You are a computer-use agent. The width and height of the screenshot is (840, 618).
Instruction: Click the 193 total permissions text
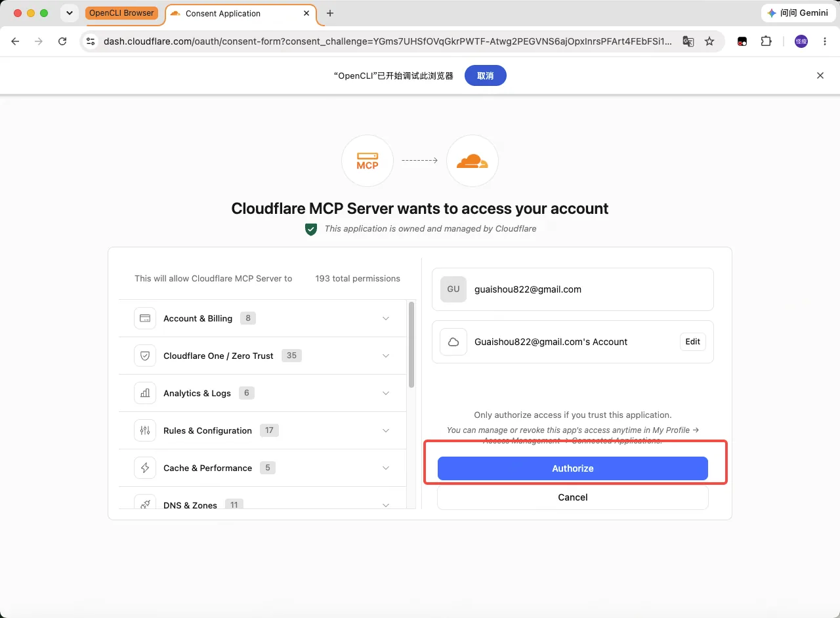click(358, 278)
